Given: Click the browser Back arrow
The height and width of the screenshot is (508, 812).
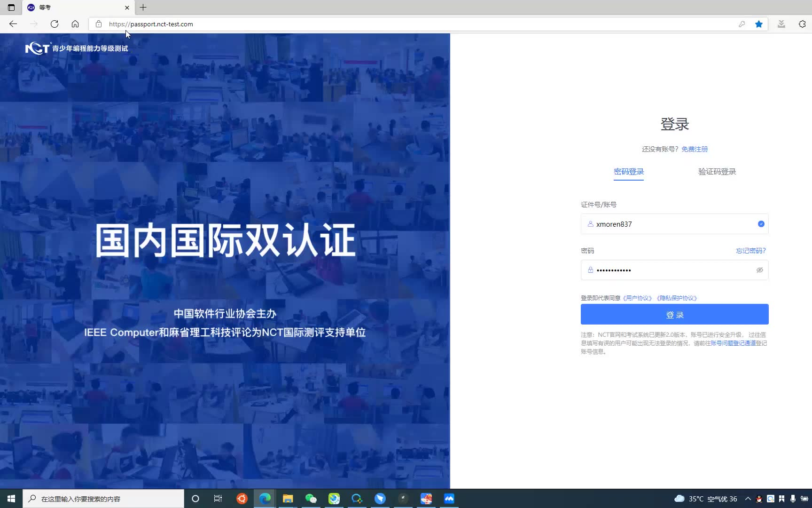Looking at the screenshot, I should pyautogui.click(x=13, y=24).
